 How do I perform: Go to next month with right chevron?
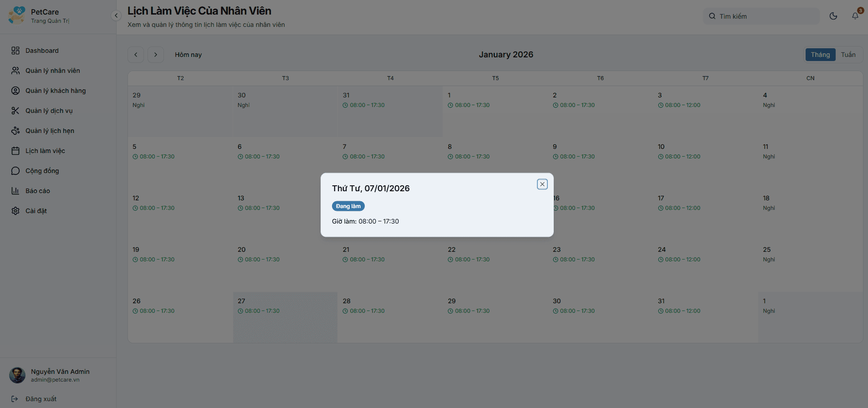coord(156,55)
